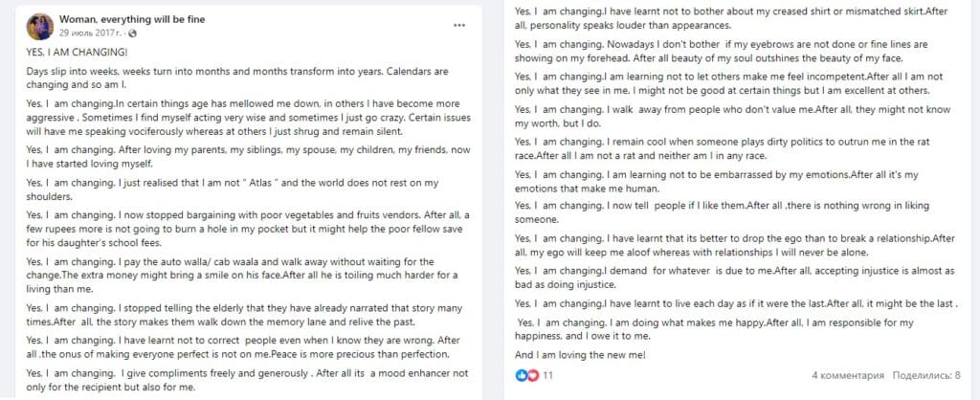Image resolution: width=980 pixels, height=400 pixels.
Task: Click the paragraph about giving compliments freely
Action: point(247,380)
